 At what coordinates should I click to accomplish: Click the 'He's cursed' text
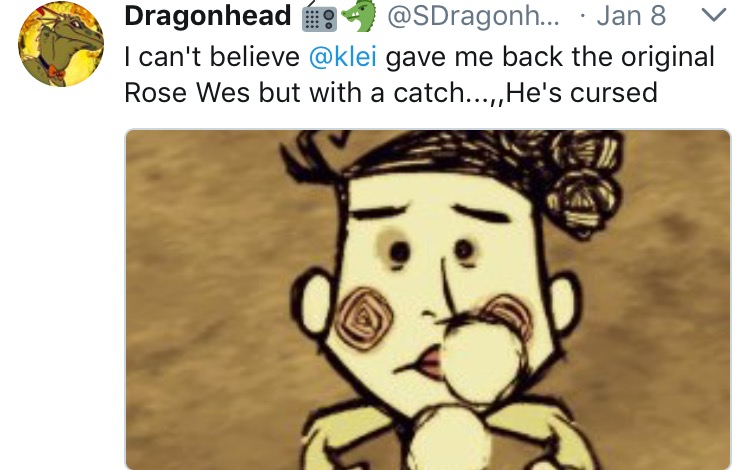(x=582, y=92)
